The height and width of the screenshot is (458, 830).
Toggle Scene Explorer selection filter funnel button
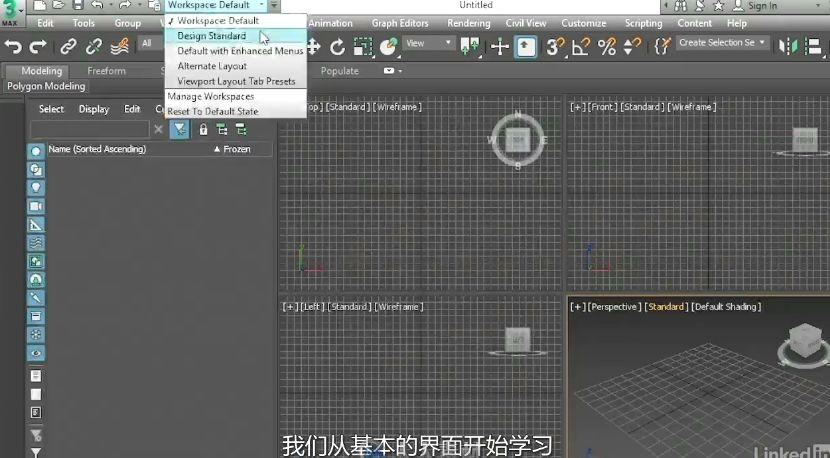(x=179, y=129)
